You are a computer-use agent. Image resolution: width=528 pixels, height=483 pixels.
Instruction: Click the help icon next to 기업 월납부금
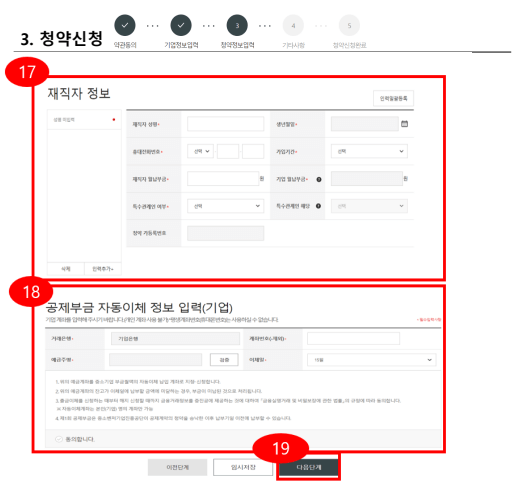[319, 179]
